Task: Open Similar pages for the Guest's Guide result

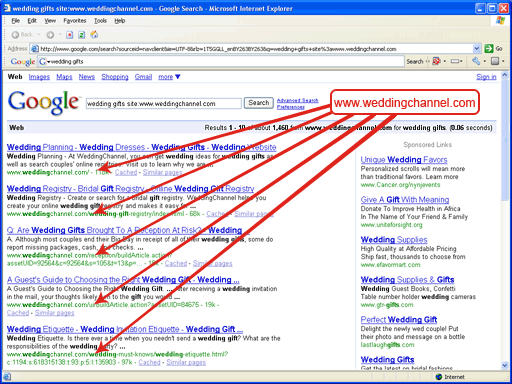Action: [x=55, y=313]
